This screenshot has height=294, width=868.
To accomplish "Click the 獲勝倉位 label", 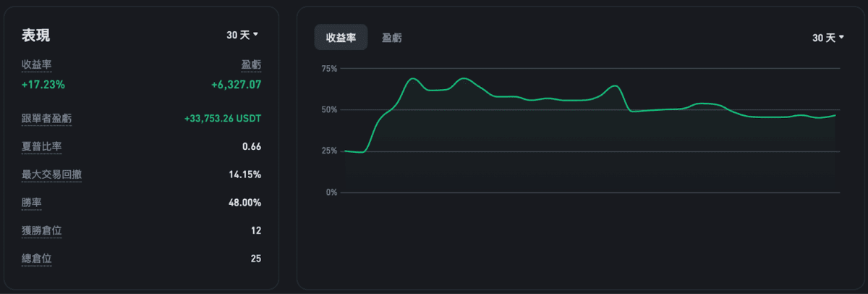I will pyautogui.click(x=41, y=230).
